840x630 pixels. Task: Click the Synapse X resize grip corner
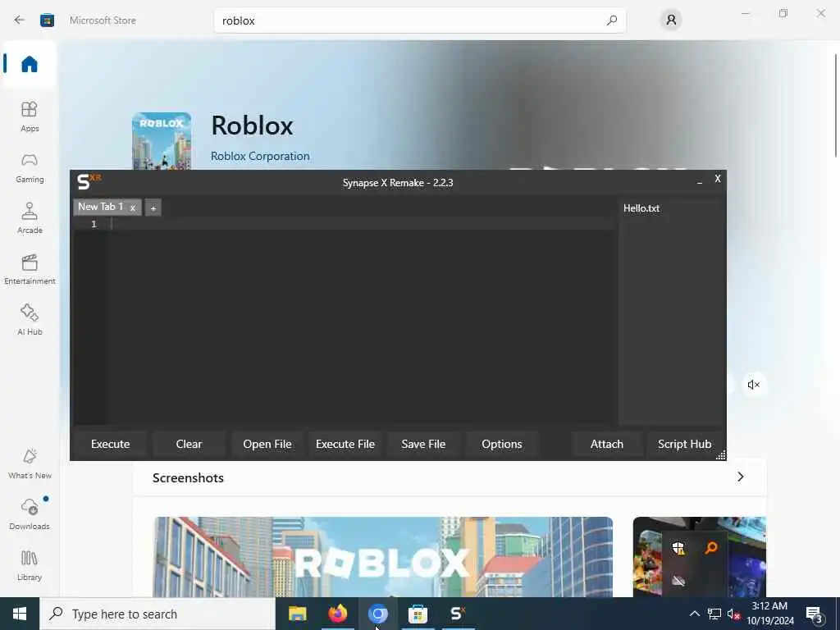[721, 454]
